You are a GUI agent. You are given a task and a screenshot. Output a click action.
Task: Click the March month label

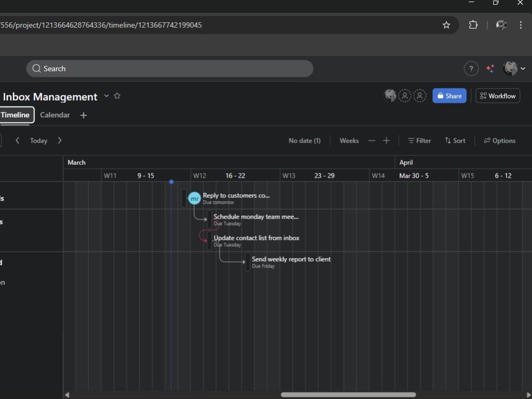pos(76,162)
